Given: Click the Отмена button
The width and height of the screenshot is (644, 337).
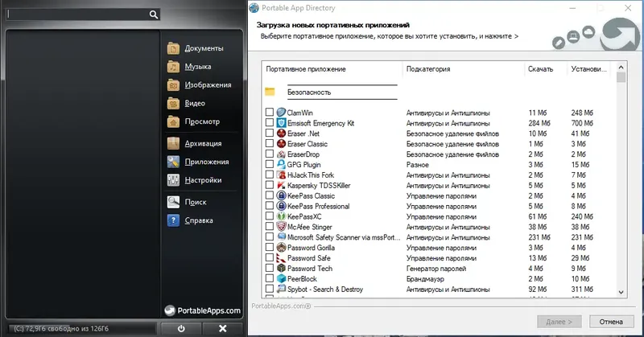Looking at the screenshot, I should pos(611,322).
